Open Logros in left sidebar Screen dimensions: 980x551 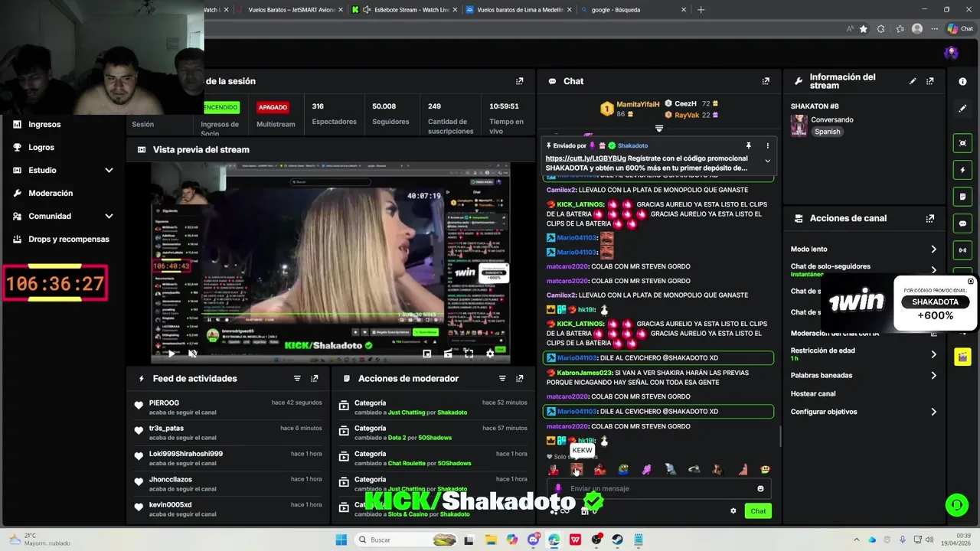[x=41, y=147]
